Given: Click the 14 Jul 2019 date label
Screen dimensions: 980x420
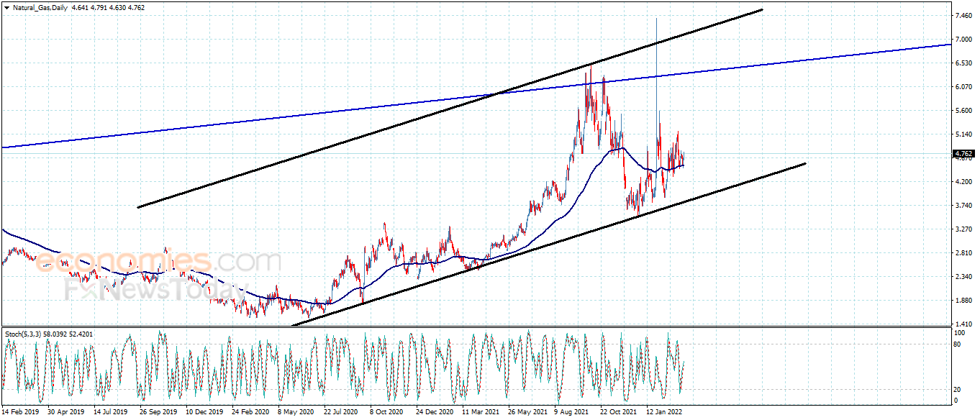Looking at the screenshot, I should [112, 413].
